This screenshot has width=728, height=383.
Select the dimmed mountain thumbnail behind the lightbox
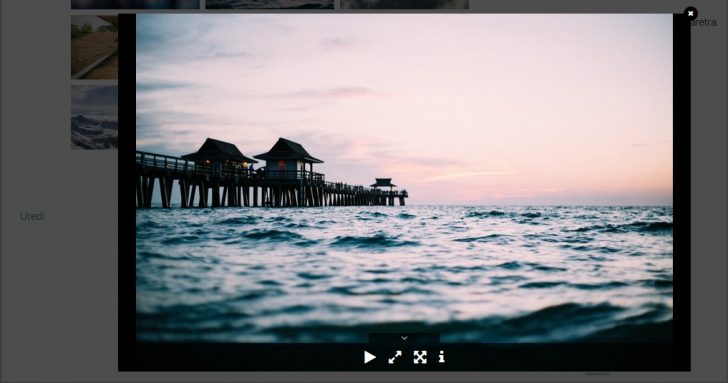click(94, 117)
